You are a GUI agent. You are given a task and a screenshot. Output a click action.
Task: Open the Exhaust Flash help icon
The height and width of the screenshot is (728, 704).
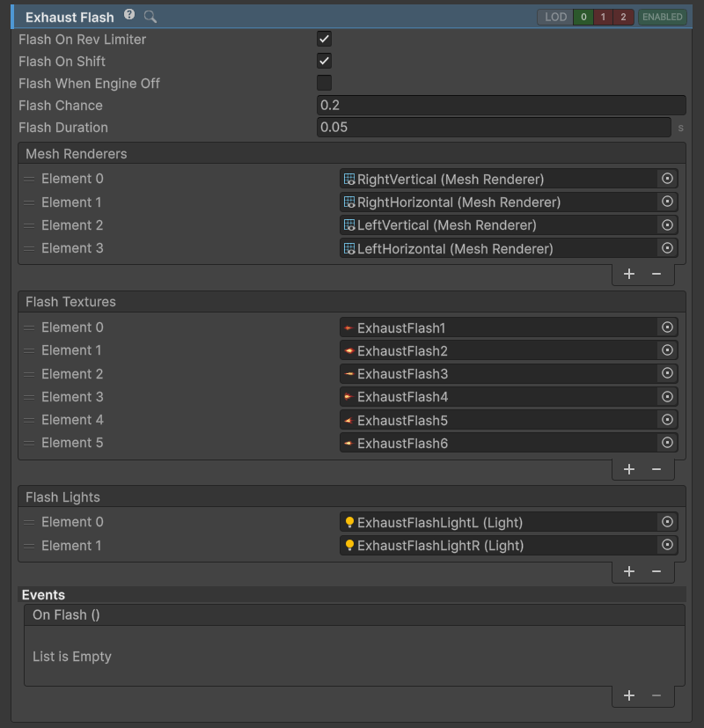pyautogui.click(x=129, y=15)
